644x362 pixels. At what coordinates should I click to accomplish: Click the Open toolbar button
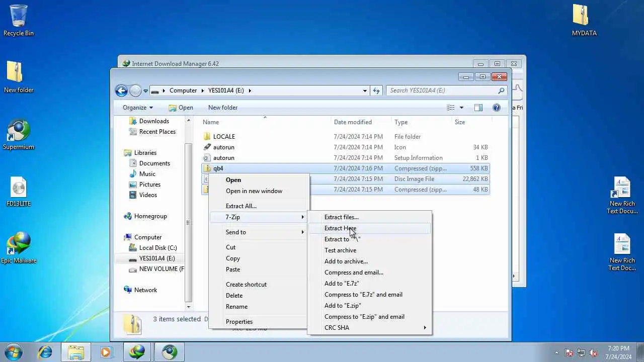click(x=181, y=108)
